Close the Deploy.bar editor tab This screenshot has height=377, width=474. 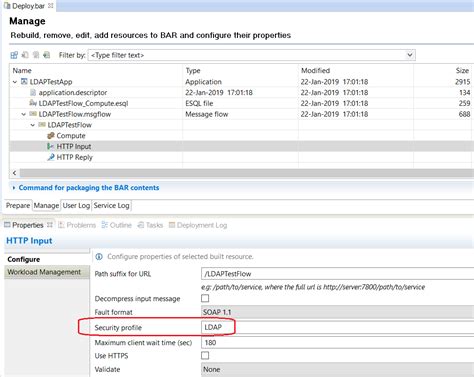pos(50,5)
